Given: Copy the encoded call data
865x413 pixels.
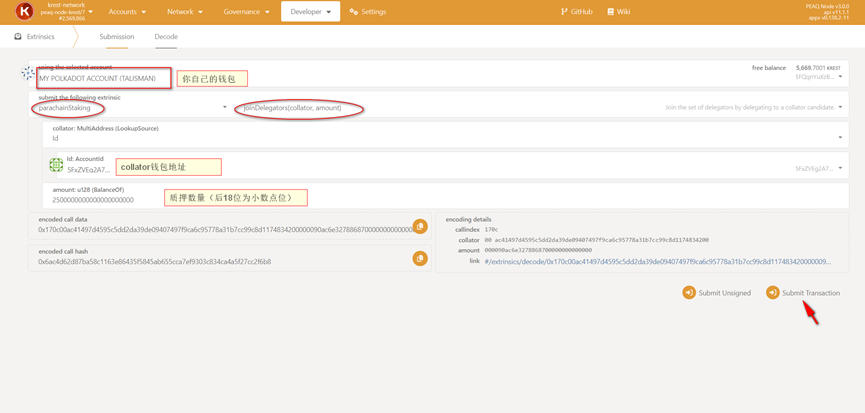Looking at the screenshot, I should (420, 226).
